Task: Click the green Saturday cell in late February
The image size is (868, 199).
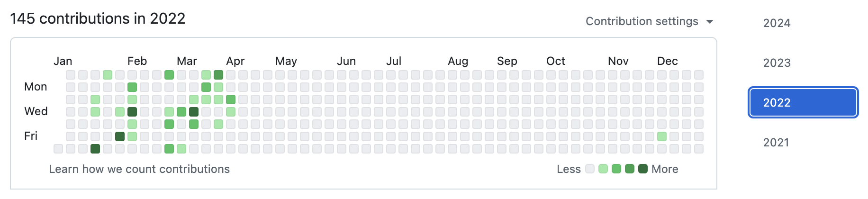Action: (169, 149)
